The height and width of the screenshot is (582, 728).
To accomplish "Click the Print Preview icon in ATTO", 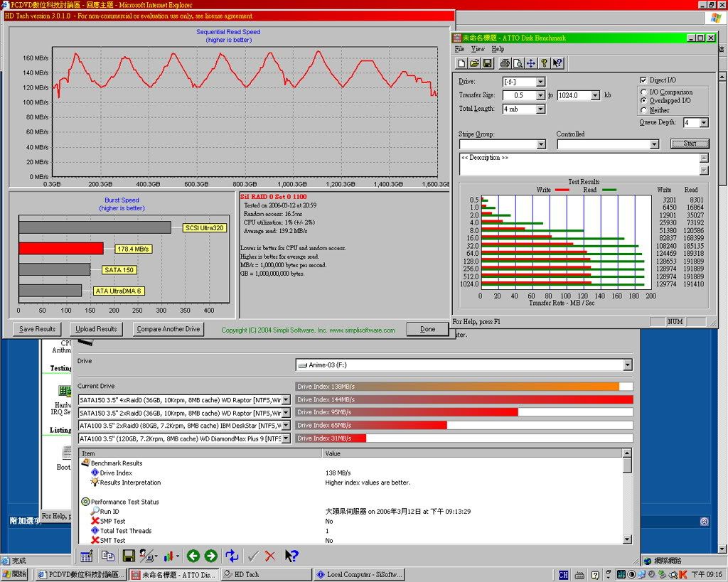I will (x=517, y=63).
